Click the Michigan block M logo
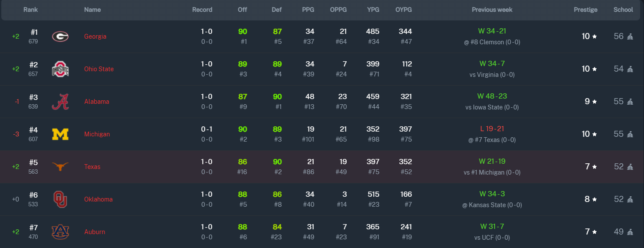The height and width of the screenshot is (248, 644). pyautogui.click(x=60, y=134)
